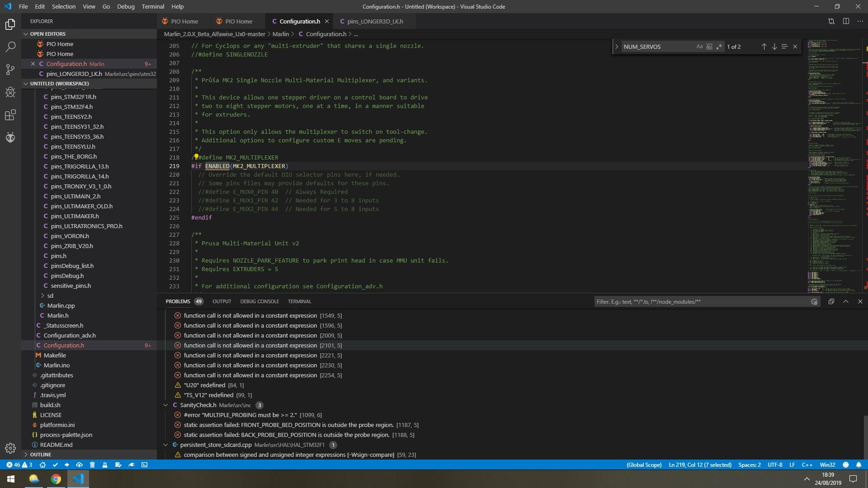Click PlatformIO Test flask icon
Screen dimensions: 868x488
[x=105, y=465]
